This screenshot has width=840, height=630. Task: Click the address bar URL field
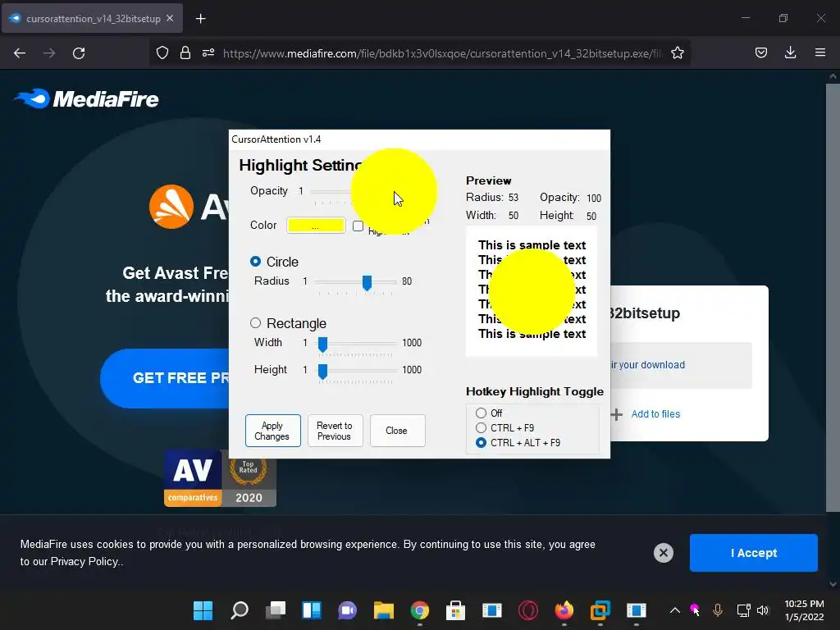[x=442, y=53]
